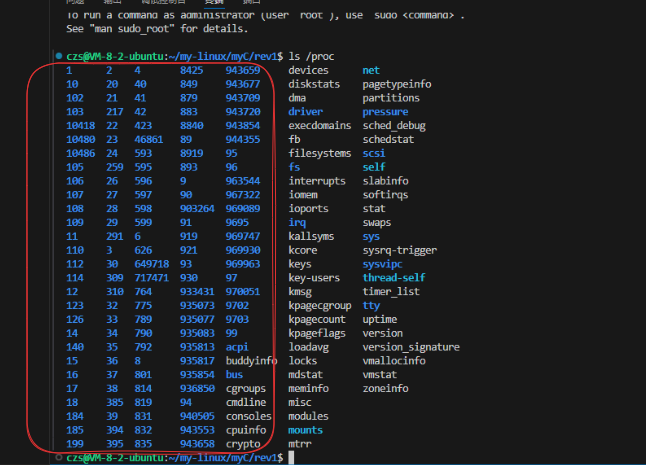The image size is (646, 465).
Task: Select the 'swaps' entry
Action: 377,223
